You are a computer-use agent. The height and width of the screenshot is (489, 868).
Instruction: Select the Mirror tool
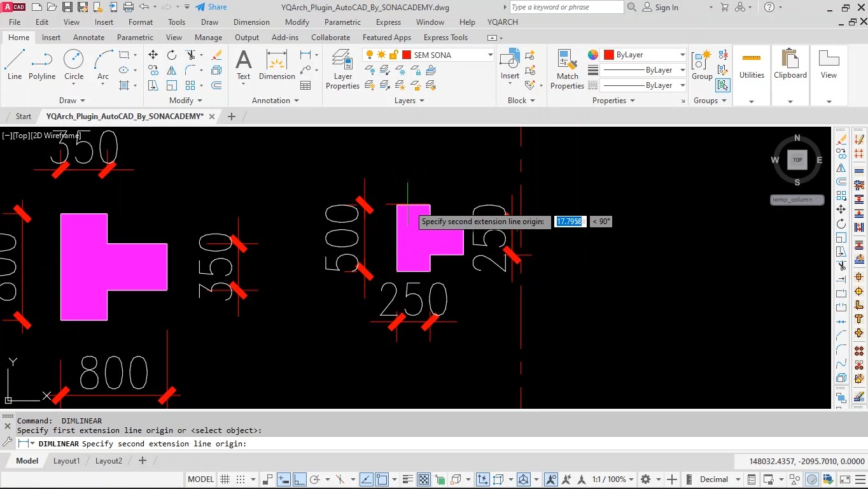(x=172, y=70)
